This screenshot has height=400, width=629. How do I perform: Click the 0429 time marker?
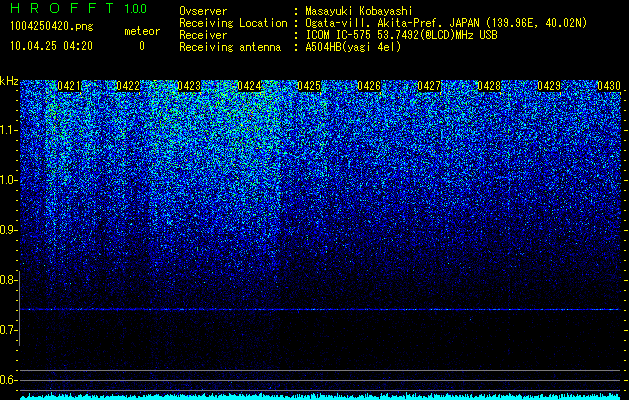pyautogui.click(x=549, y=86)
